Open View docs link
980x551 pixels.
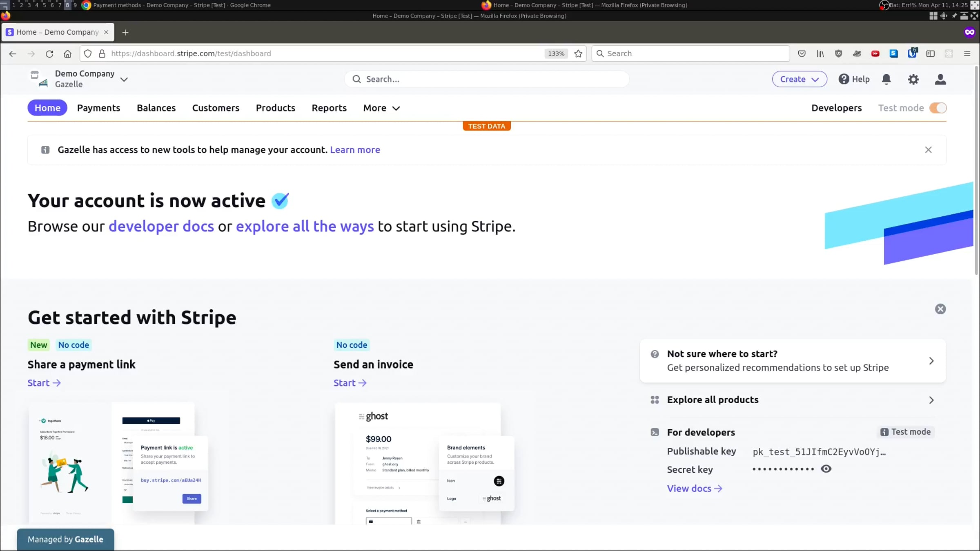coord(695,489)
